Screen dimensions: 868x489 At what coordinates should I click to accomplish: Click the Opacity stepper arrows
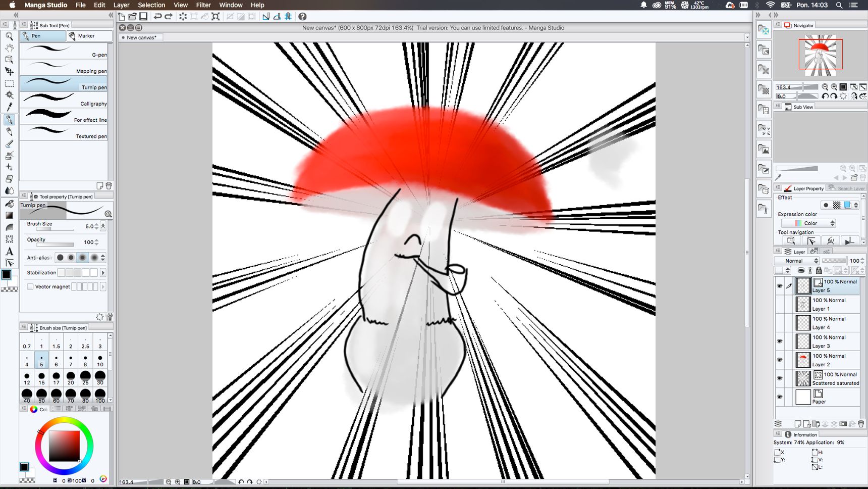[x=96, y=242]
